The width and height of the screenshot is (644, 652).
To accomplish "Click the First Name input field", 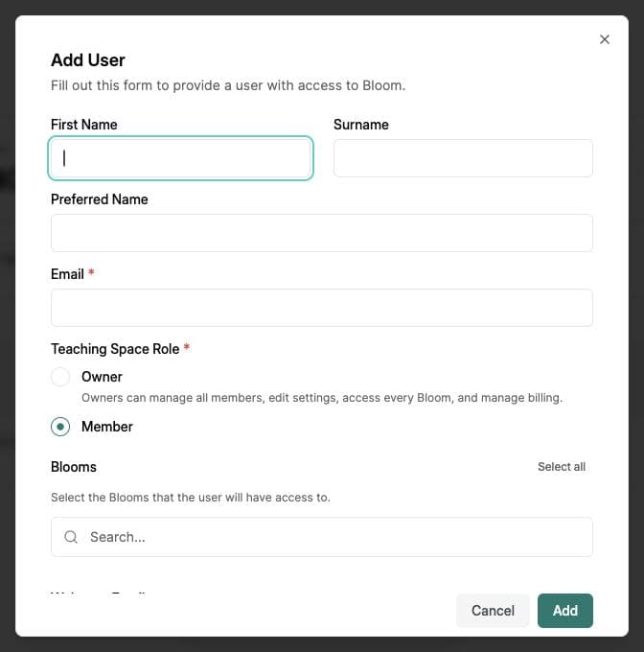I will point(181,158).
